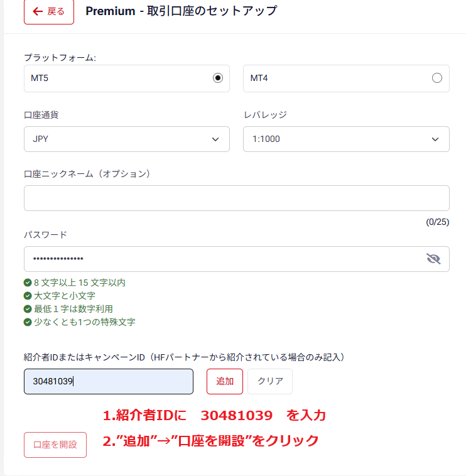Click inside the パスワード password field

click(220, 259)
